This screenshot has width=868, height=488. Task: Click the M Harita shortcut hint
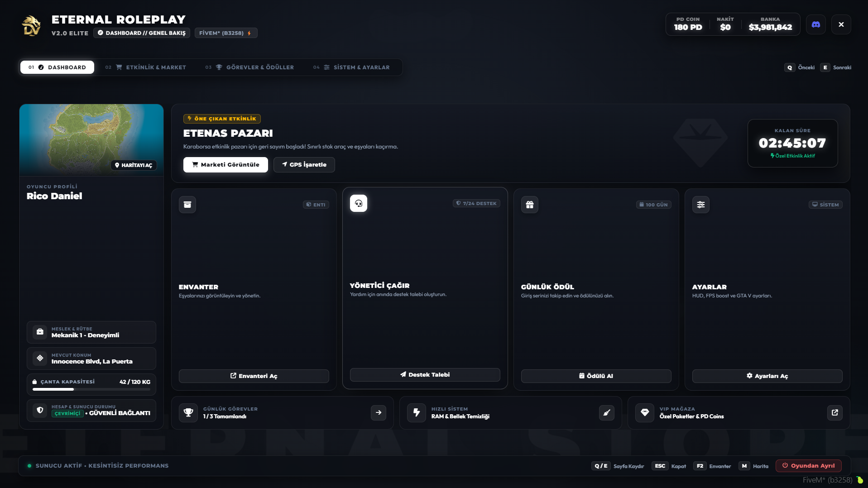tap(753, 466)
